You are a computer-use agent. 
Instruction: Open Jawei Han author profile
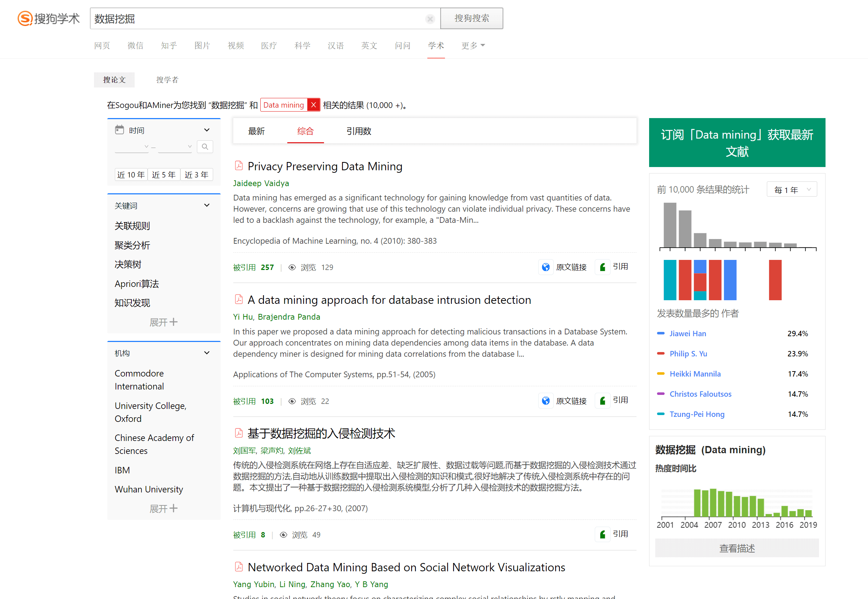(688, 333)
